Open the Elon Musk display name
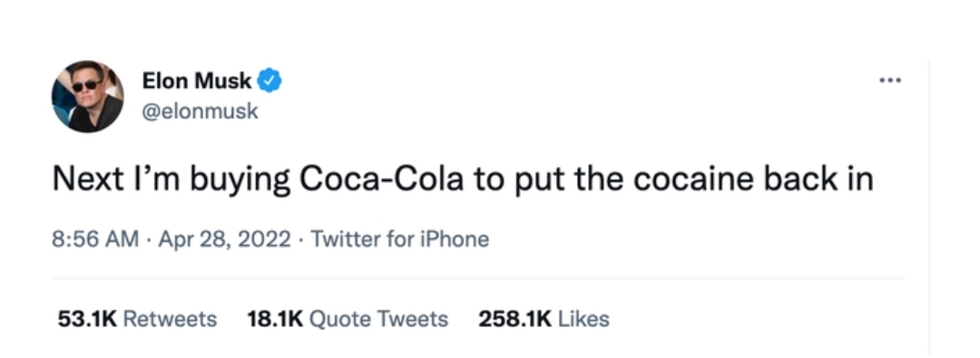Screen dimensions: 980x358 pos(197,81)
